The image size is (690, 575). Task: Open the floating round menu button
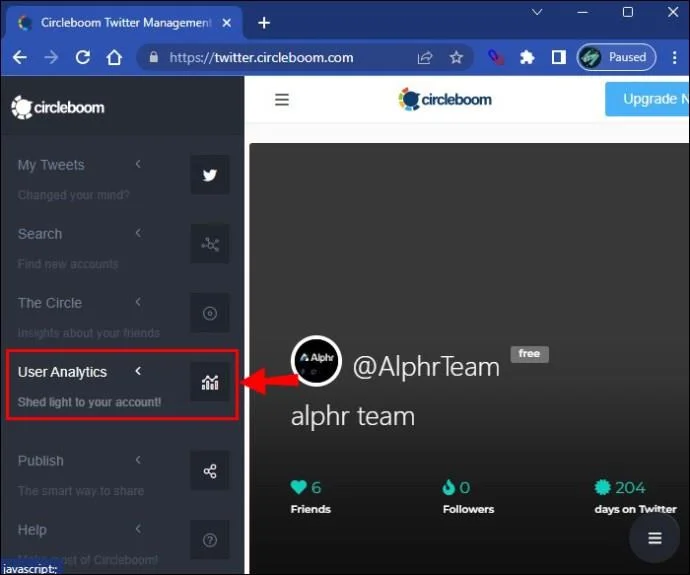coord(654,538)
